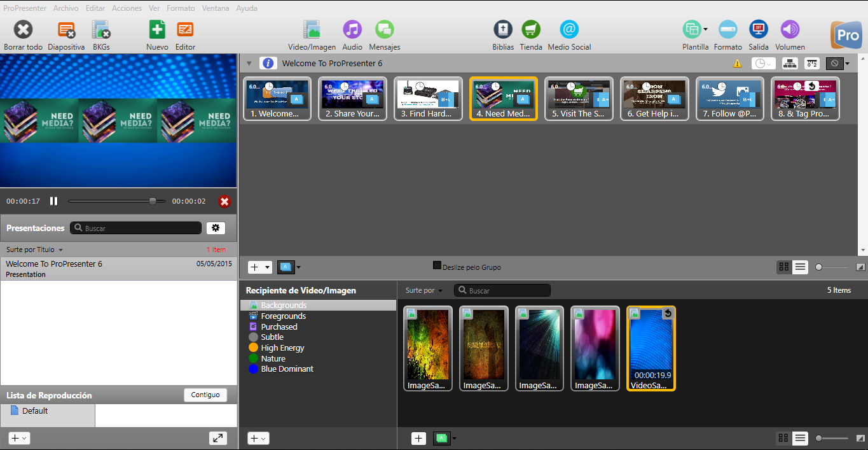Click the media bin Buscar field
The height and width of the screenshot is (450, 868).
coord(502,290)
